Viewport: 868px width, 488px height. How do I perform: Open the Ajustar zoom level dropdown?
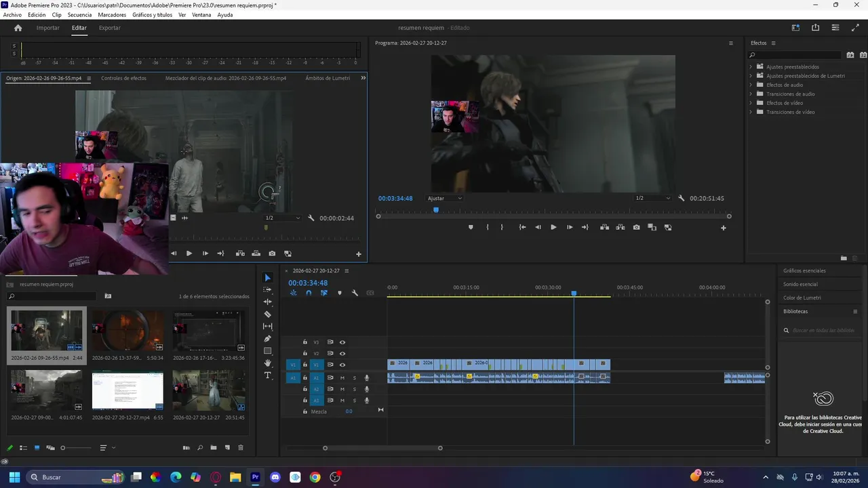click(445, 199)
